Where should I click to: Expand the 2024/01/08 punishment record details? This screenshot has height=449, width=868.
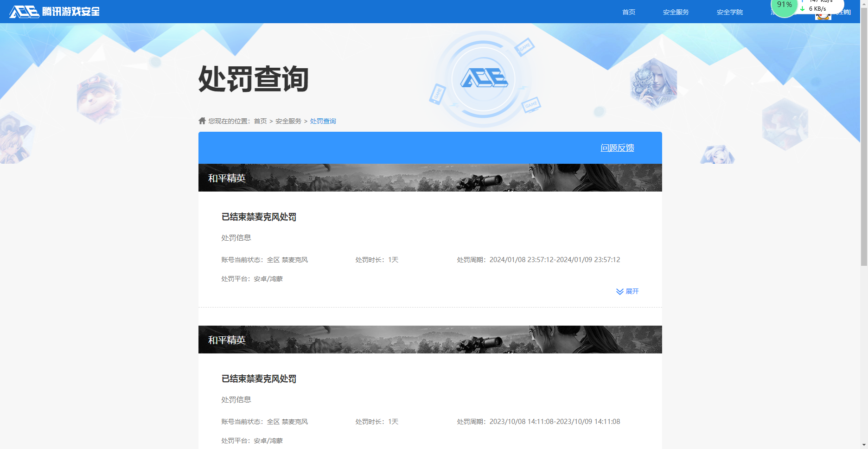point(627,291)
